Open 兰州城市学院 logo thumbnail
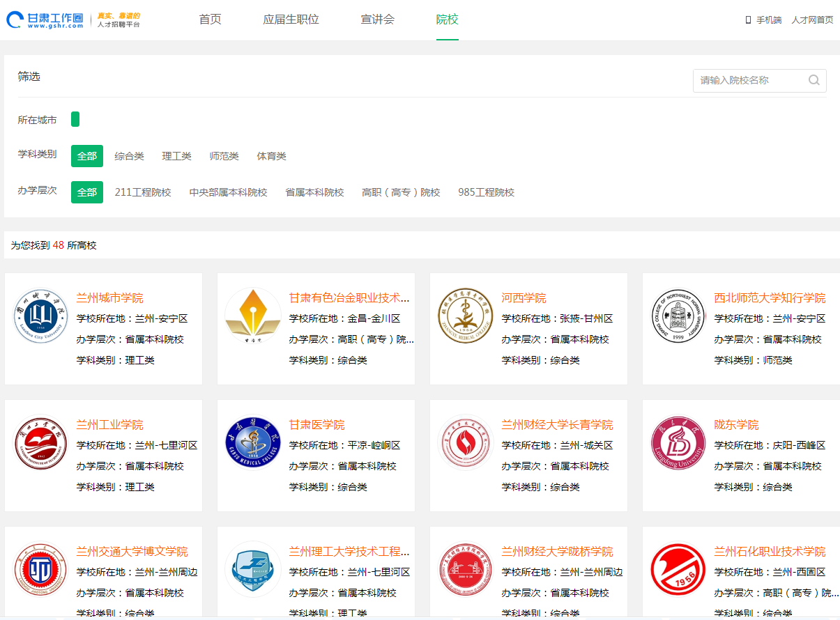The image size is (840, 620). point(41,316)
